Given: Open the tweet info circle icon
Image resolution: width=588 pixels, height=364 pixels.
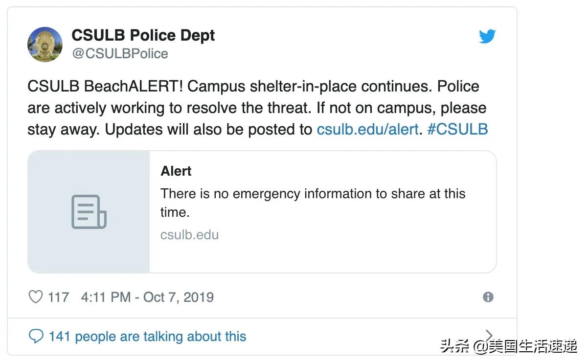Looking at the screenshot, I should click(488, 297).
